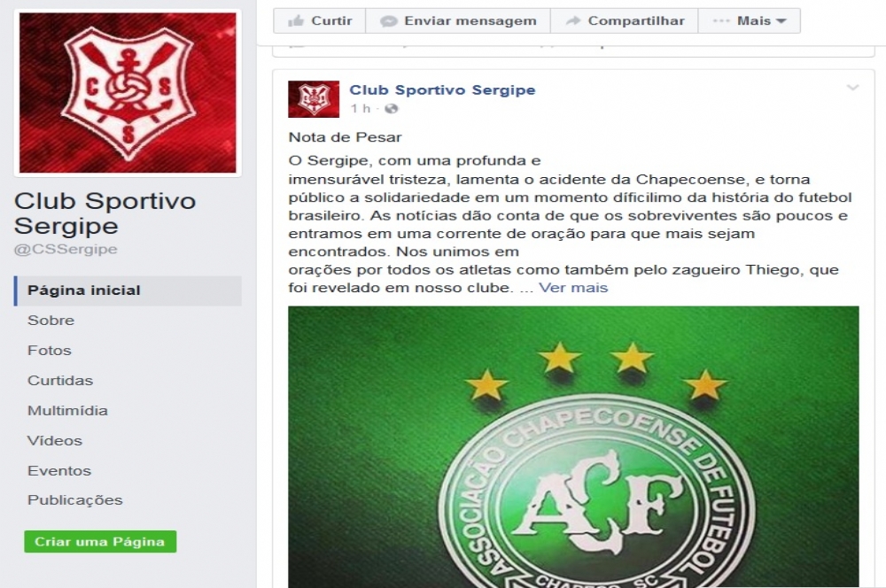Open the Sobre section
The height and width of the screenshot is (588, 886).
point(51,321)
